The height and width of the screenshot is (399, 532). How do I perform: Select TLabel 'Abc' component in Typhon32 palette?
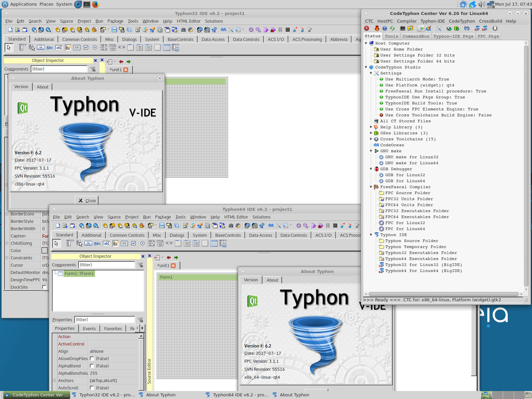point(50,48)
